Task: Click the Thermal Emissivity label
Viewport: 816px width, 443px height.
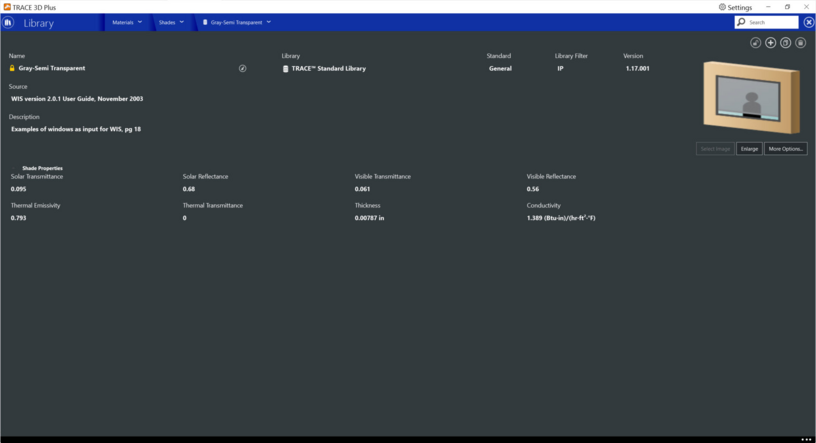Action: tap(35, 206)
